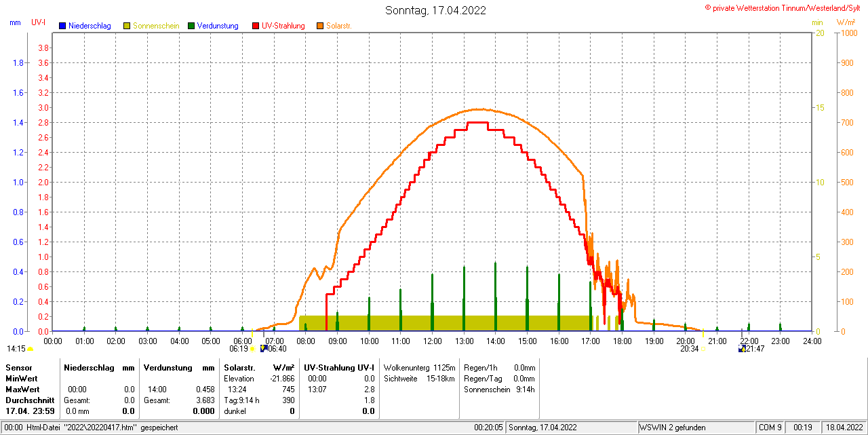868x435 pixels.
Task: Select the Niederschlag legend label
Action: [x=90, y=26]
